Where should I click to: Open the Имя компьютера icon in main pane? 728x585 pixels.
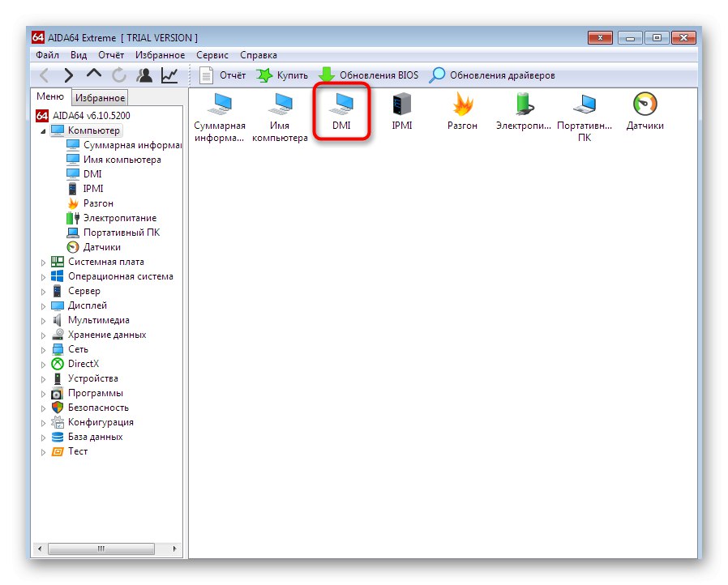tap(280, 117)
